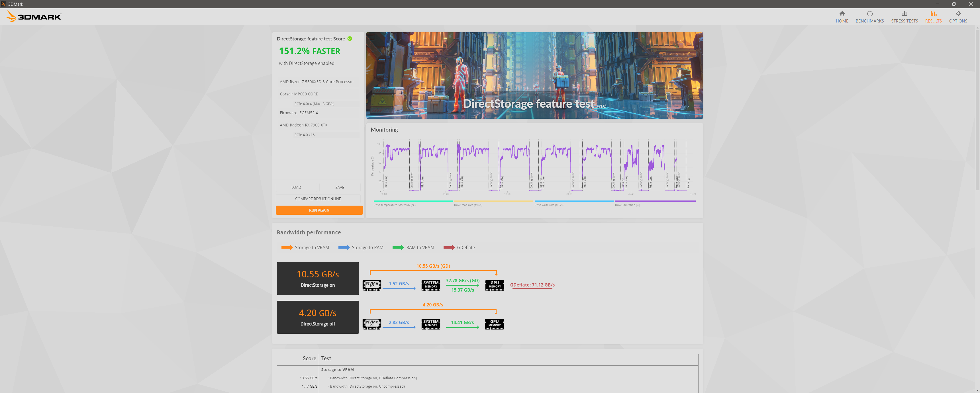Click 'Firmware: EGFM52.4' text
980x393 pixels.
click(299, 112)
